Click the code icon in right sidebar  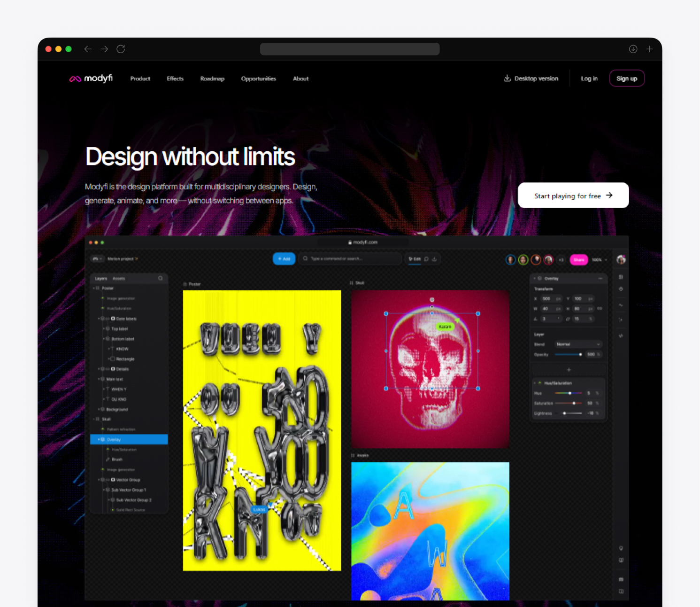(x=621, y=336)
